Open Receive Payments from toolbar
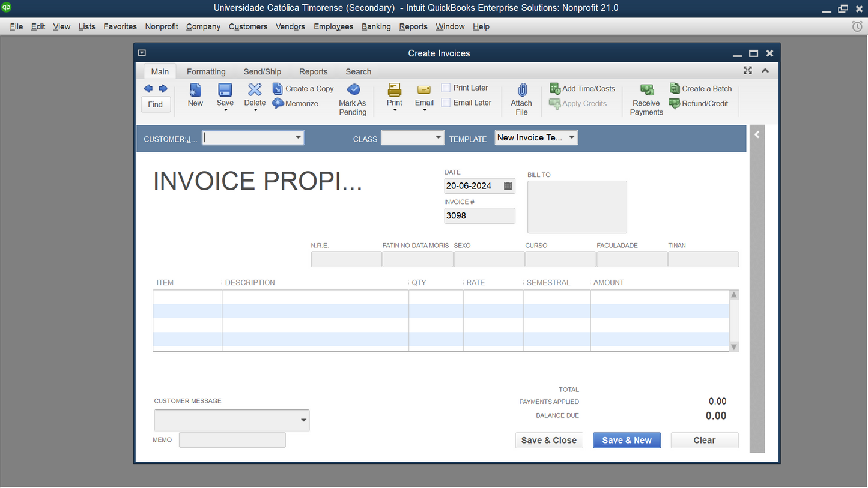This screenshot has width=868, height=488. coord(646,90)
